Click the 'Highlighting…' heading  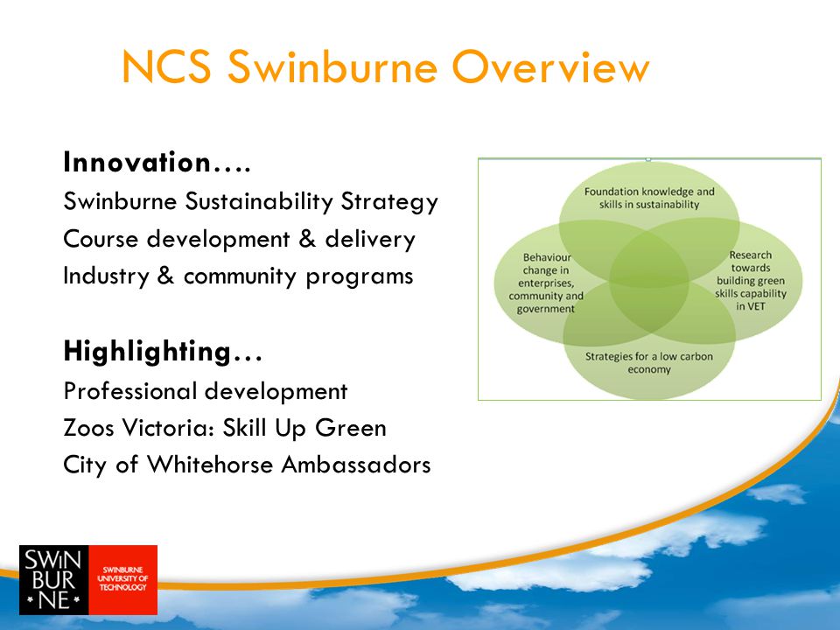[x=163, y=352]
